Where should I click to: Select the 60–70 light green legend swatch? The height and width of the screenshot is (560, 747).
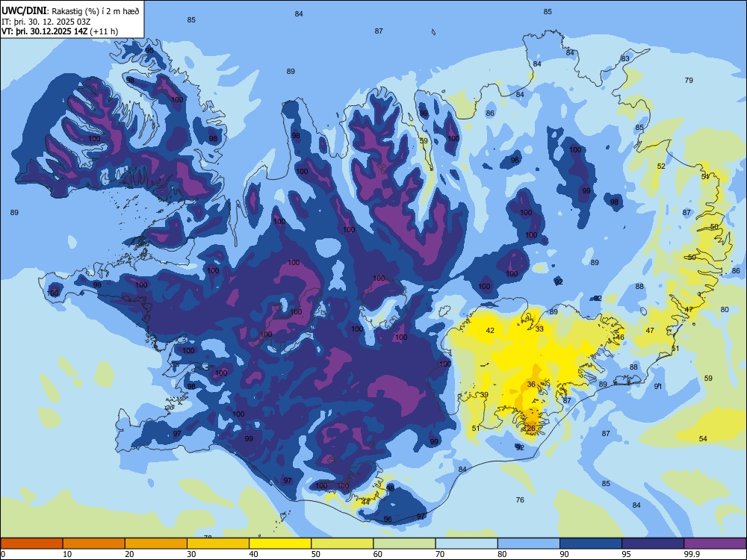point(404,544)
